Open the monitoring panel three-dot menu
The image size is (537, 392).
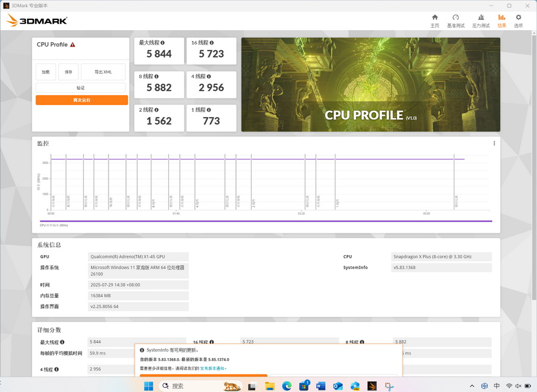tap(494, 144)
